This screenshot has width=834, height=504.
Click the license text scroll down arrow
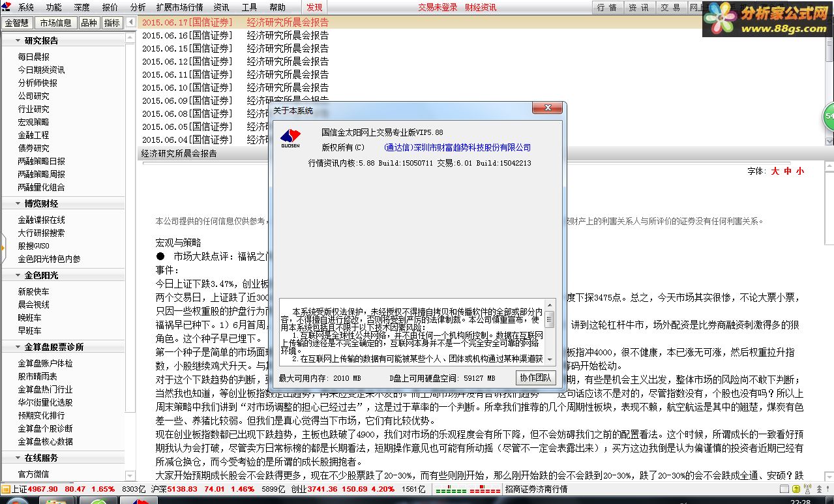pos(550,359)
